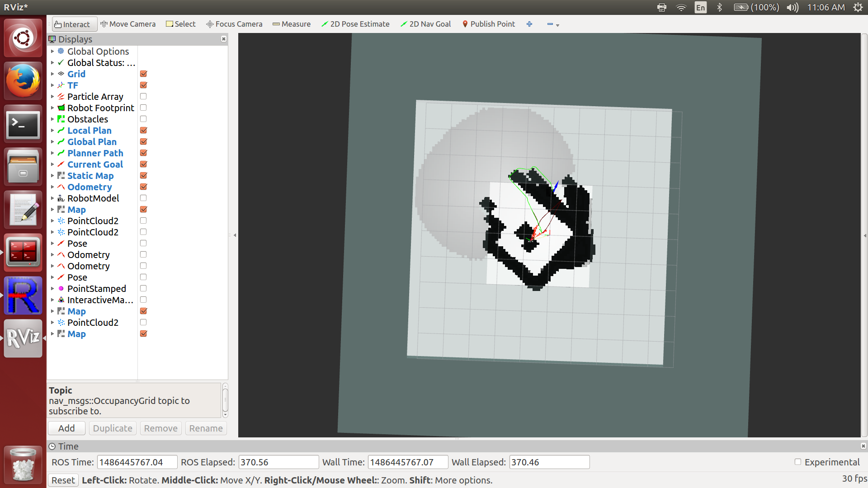Image resolution: width=868 pixels, height=488 pixels.
Task: Activate the Measure tool
Action: 292,24
